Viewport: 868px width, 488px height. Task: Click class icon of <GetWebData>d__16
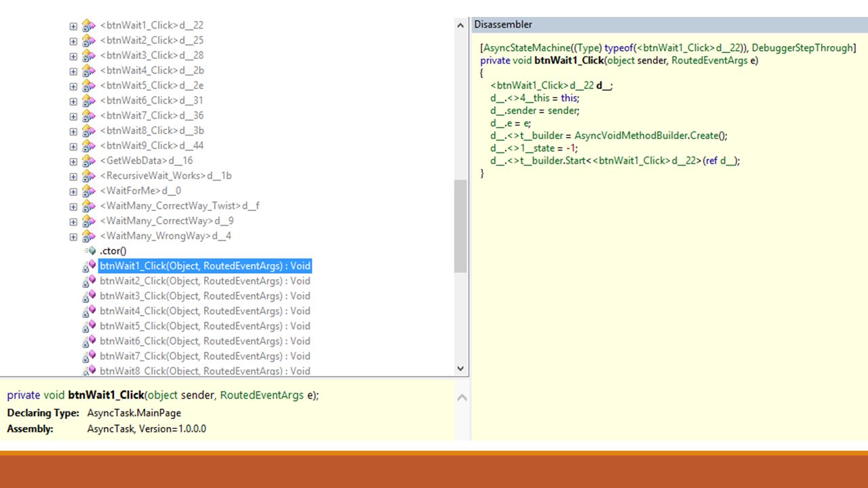(x=89, y=161)
